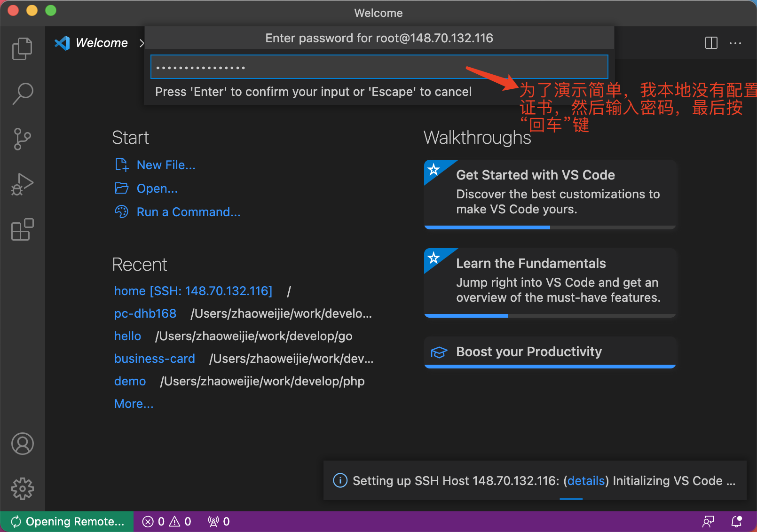Open Boost your Productivity walkthrough
This screenshot has width=757, height=532.
[550, 352]
